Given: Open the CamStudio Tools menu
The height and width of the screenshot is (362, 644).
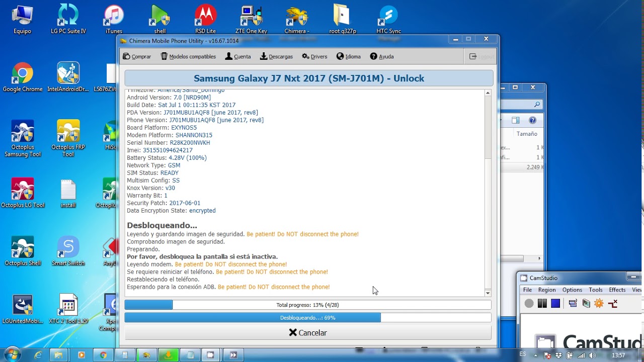Looking at the screenshot, I should [x=596, y=290].
